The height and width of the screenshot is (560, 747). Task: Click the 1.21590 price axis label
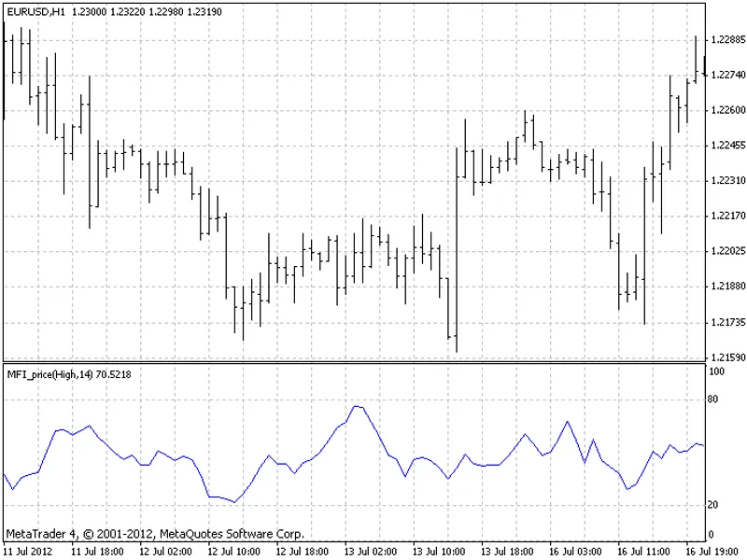(728, 357)
